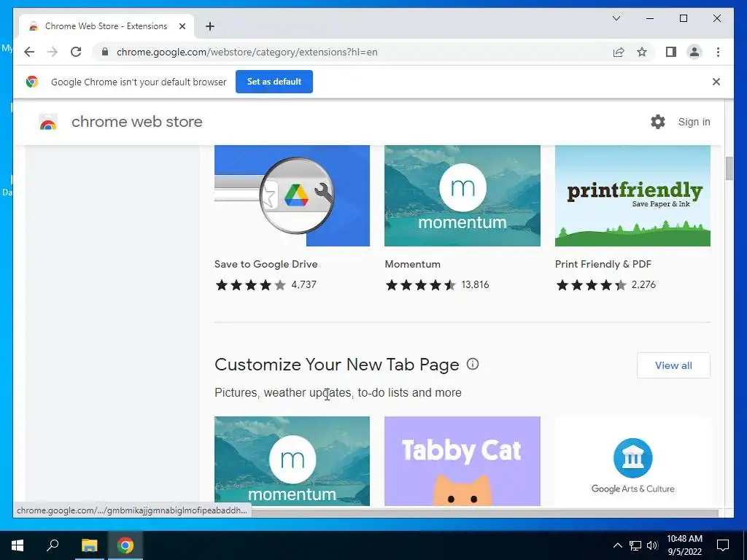The image size is (747, 560).
Task: Click the 'chrome web store' title text
Action: coord(136,122)
